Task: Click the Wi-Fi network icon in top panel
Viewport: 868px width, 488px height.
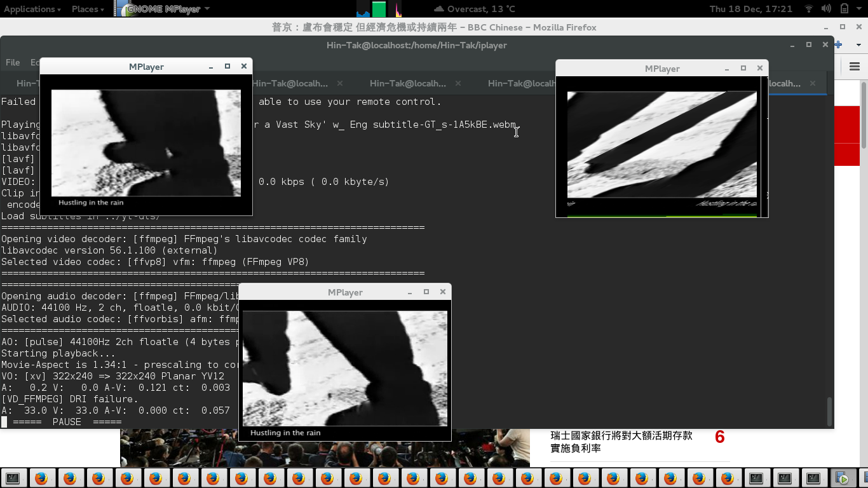Action: 808,9
